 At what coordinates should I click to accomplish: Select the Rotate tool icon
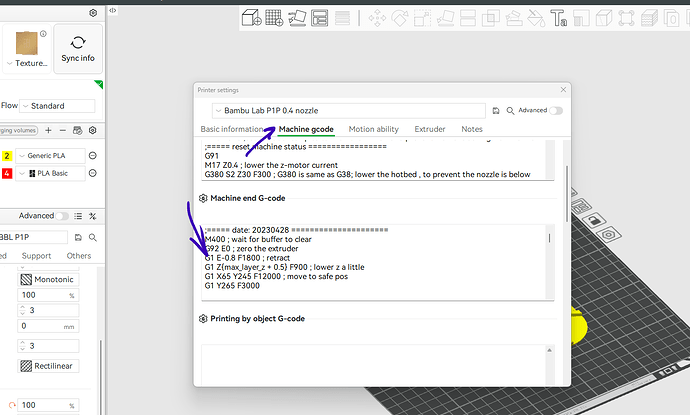pyautogui.click(x=400, y=18)
